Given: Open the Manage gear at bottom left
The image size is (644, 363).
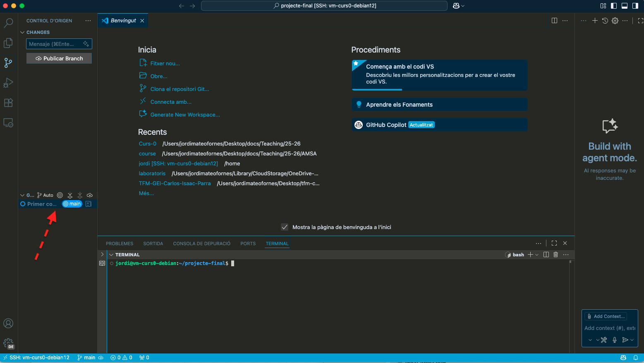Looking at the screenshot, I should tap(8, 343).
